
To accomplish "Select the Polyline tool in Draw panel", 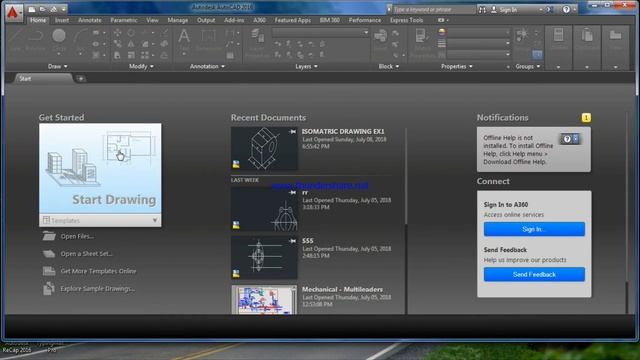I will point(36,40).
